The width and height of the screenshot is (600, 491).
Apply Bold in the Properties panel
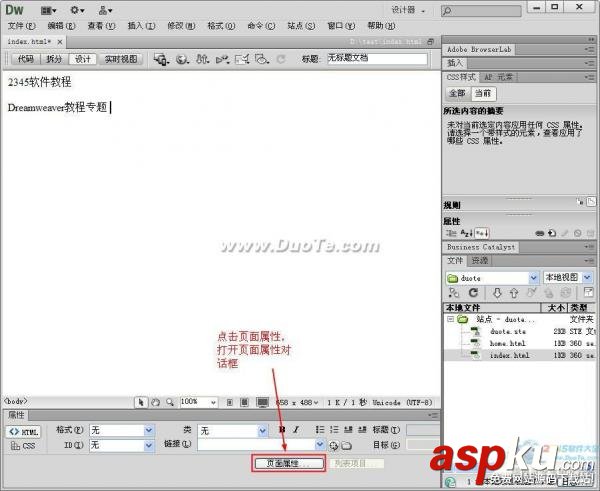click(282, 430)
